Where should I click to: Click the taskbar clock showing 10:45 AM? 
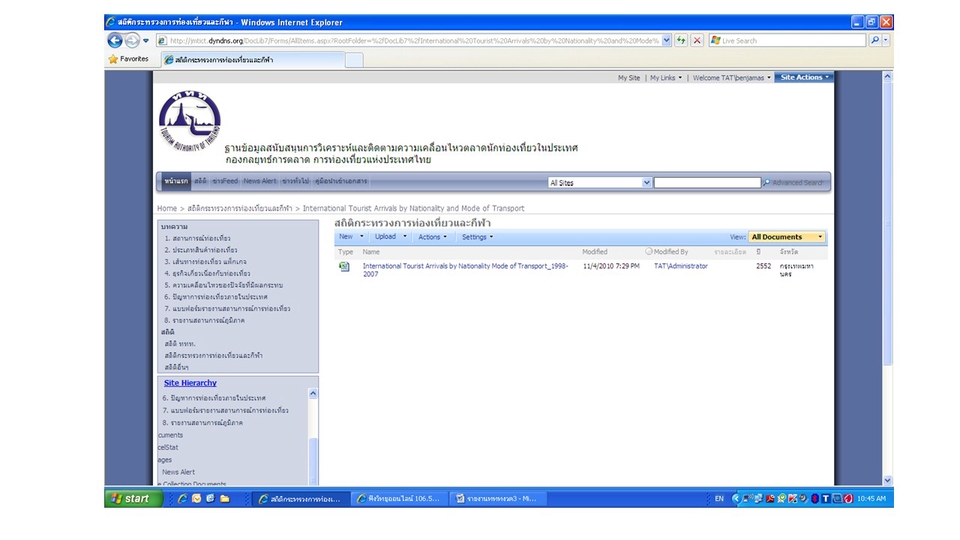click(872, 499)
